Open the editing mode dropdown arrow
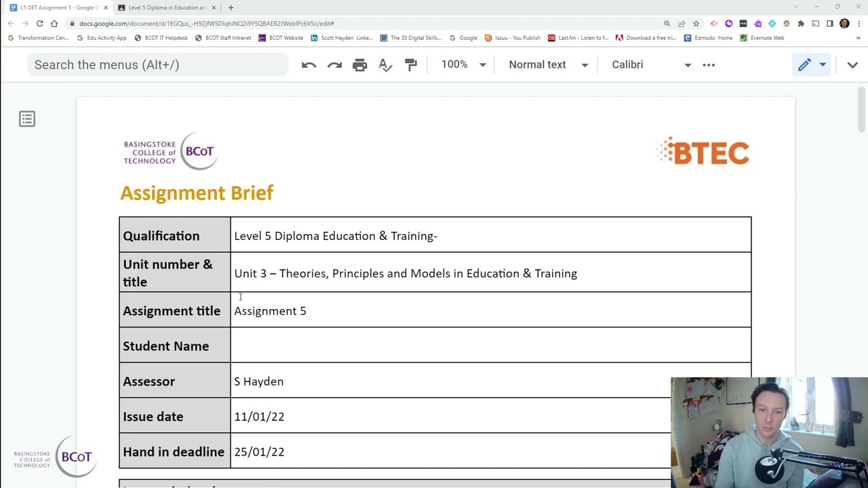This screenshot has height=488, width=868. click(x=823, y=64)
